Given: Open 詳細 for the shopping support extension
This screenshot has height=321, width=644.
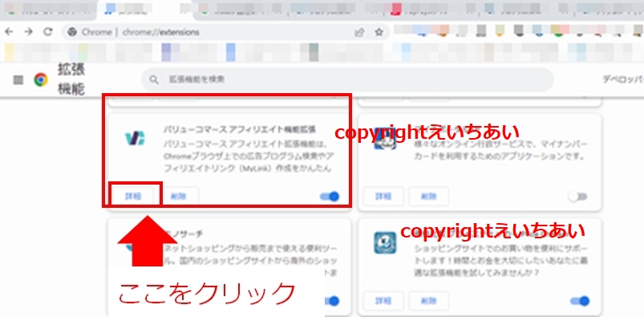Looking at the screenshot, I should [x=383, y=301].
